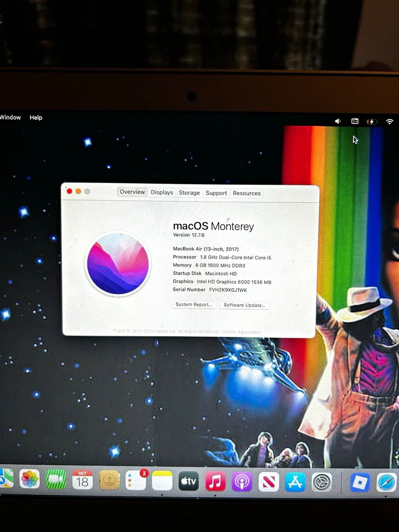
Task: Minimize the About This Mac window
Action: point(78,191)
